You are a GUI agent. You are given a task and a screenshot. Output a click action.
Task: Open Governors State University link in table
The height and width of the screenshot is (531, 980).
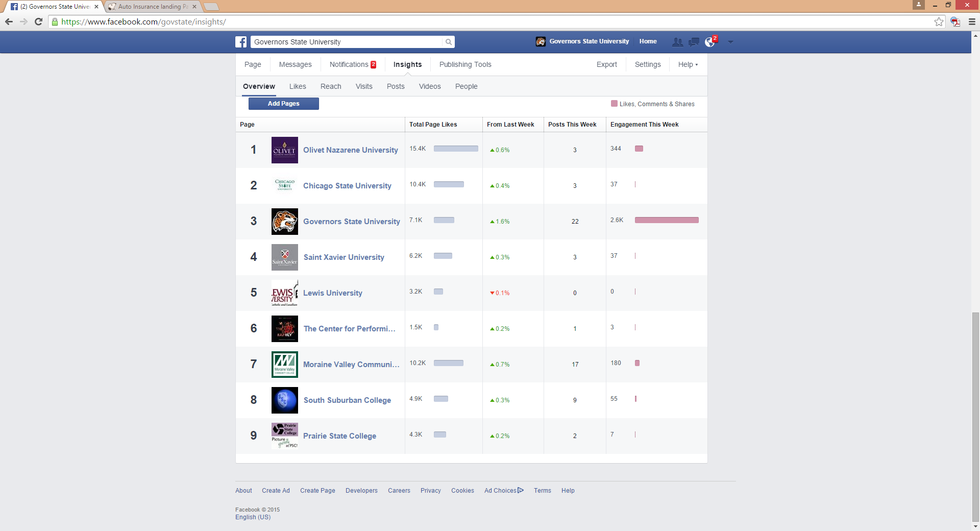click(x=352, y=222)
